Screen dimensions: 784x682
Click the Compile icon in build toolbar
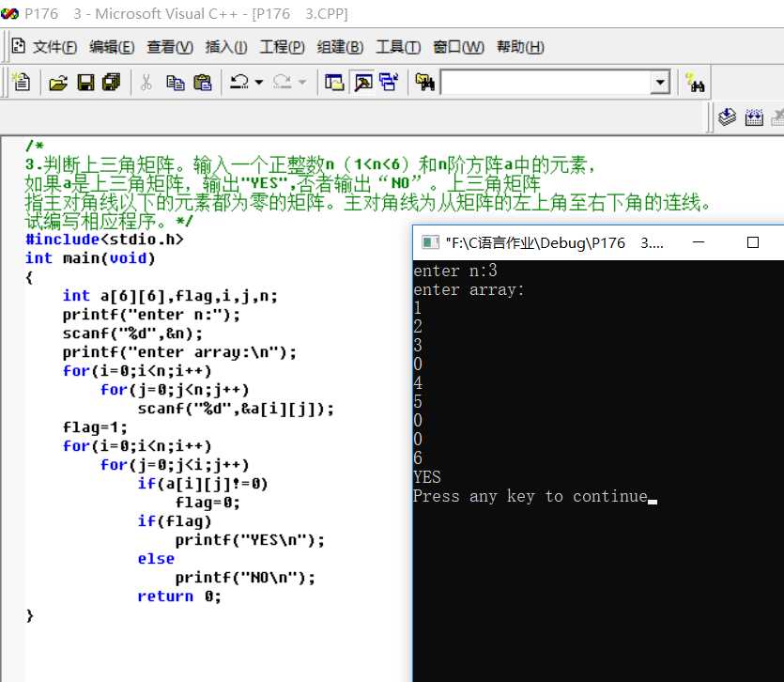[727, 117]
